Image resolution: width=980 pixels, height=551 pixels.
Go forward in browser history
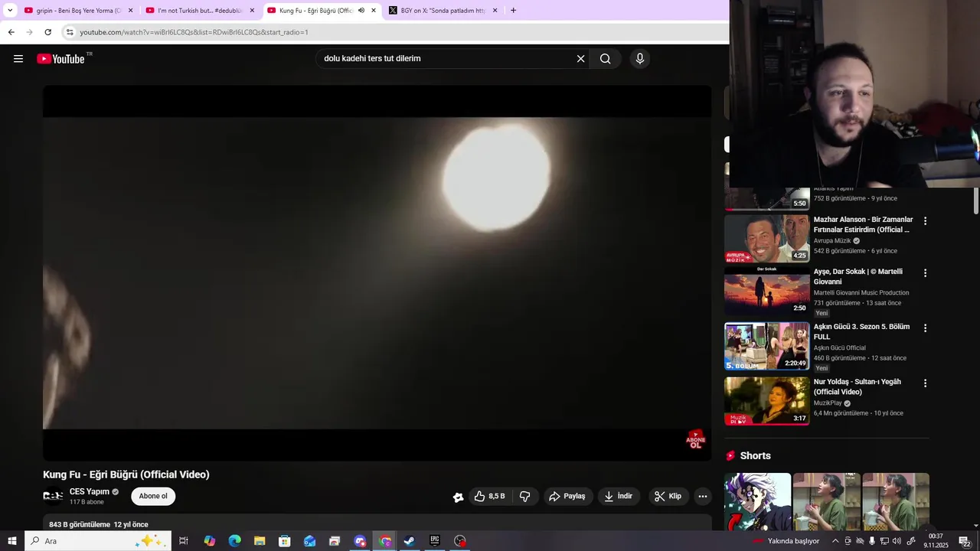[29, 32]
